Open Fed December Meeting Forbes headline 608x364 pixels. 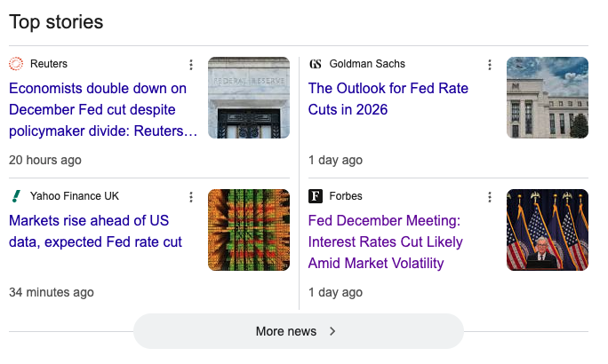click(x=385, y=241)
